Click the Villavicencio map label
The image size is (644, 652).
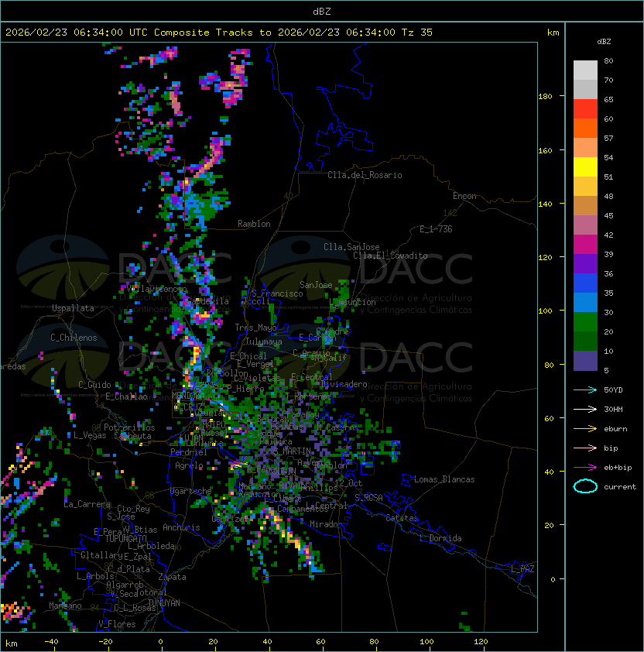[x=157, y=289]
